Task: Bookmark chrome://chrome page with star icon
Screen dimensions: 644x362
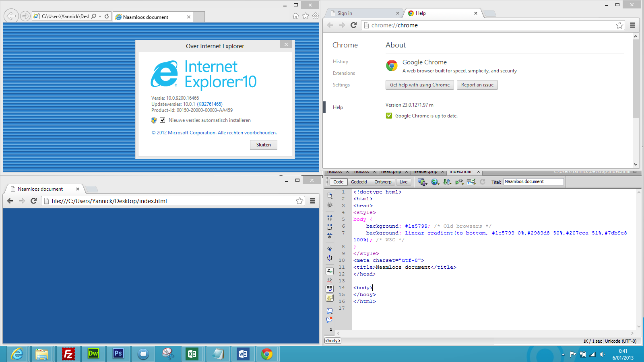Action: (619, 25)
